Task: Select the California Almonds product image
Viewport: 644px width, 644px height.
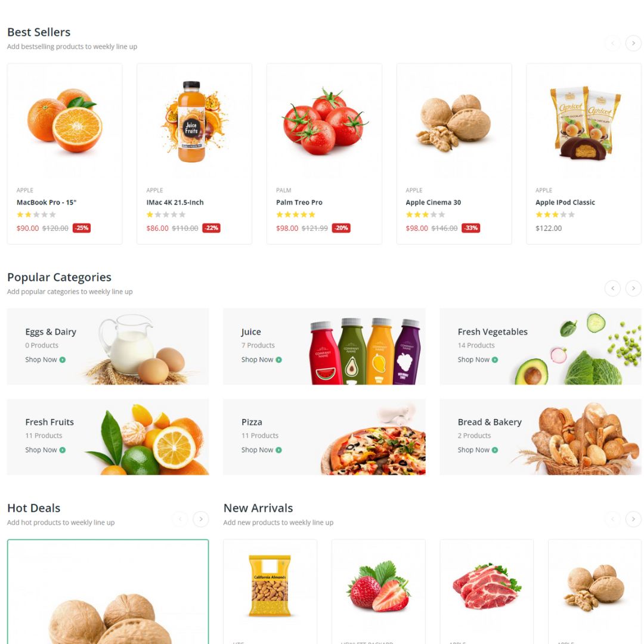Action: tap(270, 586)
